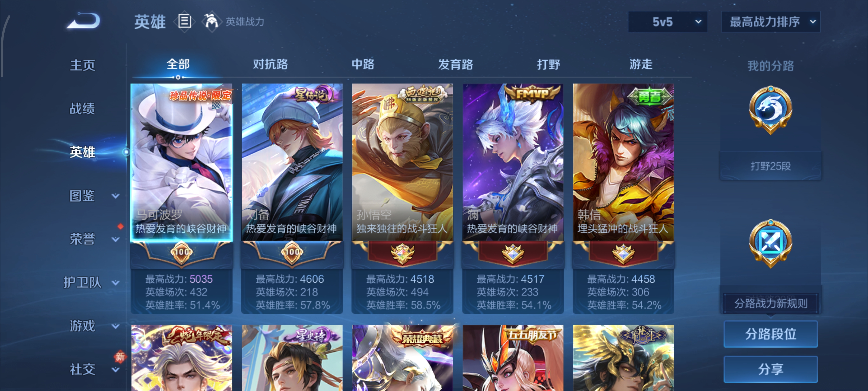Tap the crown emblem under 韩信
Image resolution: width=868 pixels, height=391 pixels.
[623, 253]
